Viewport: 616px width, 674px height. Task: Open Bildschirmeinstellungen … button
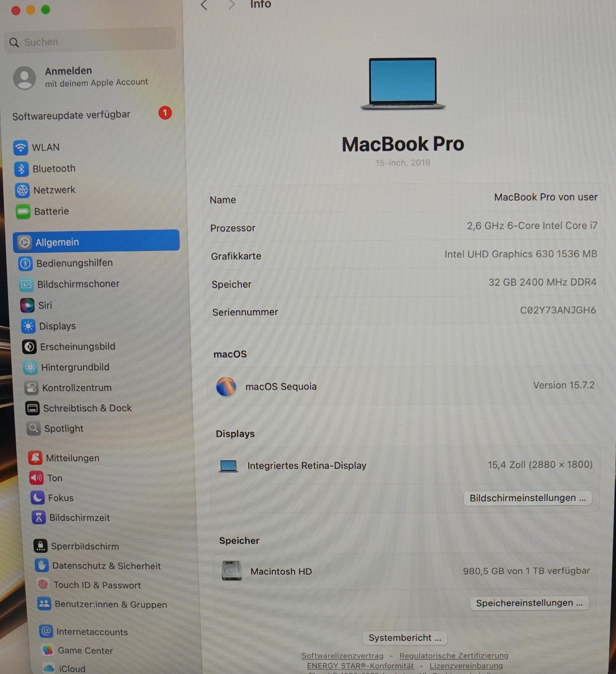tap(528, 498)
